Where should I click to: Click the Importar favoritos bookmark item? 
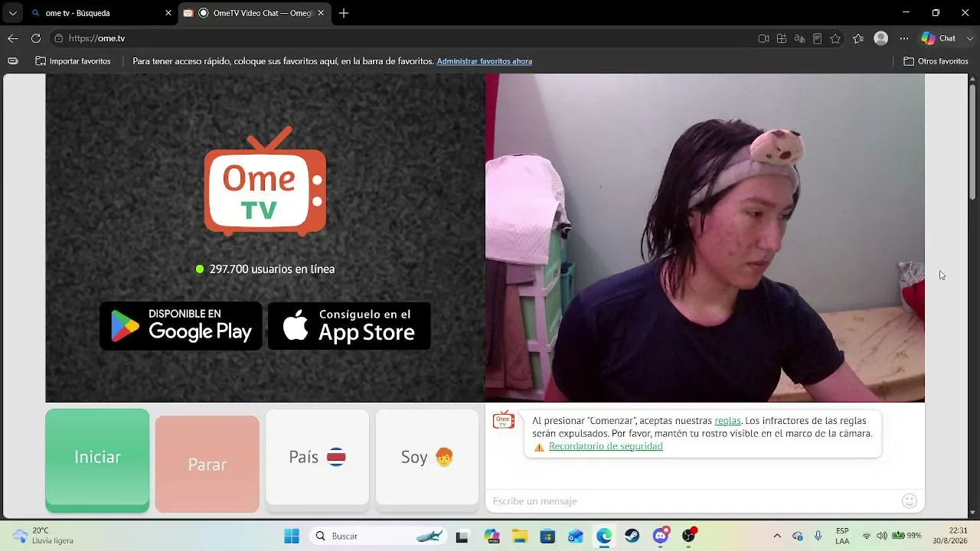pos(73,61)
